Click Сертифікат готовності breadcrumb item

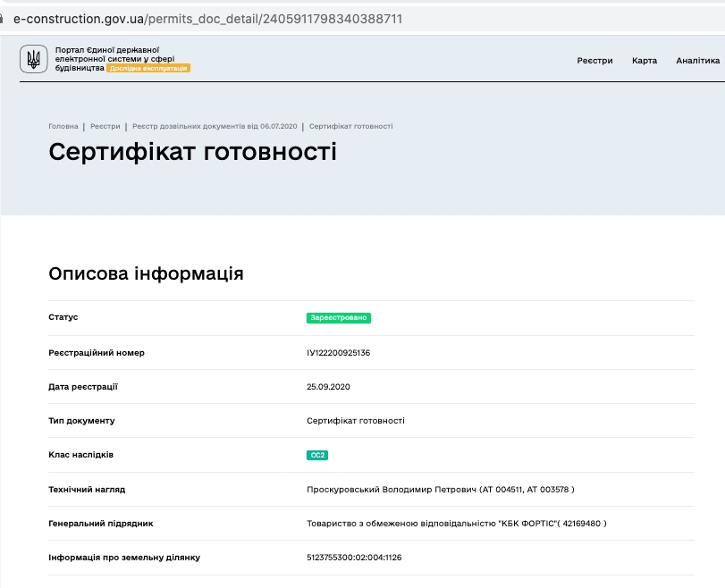tap(351, 126)
